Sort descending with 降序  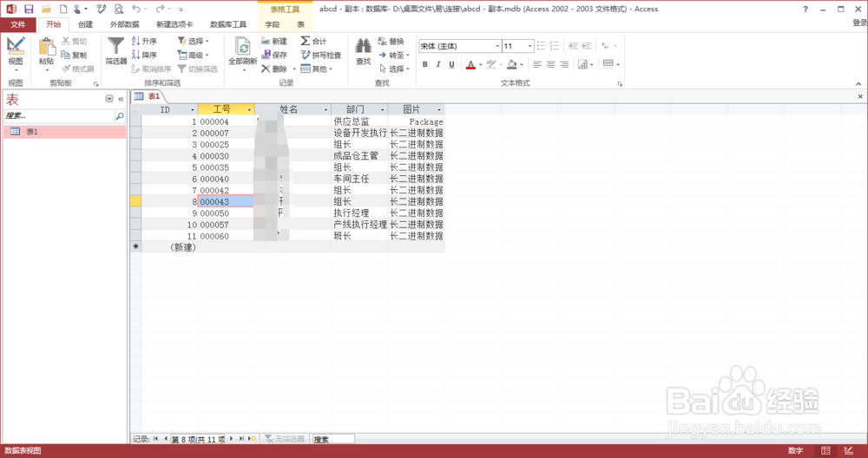[144, 55]
